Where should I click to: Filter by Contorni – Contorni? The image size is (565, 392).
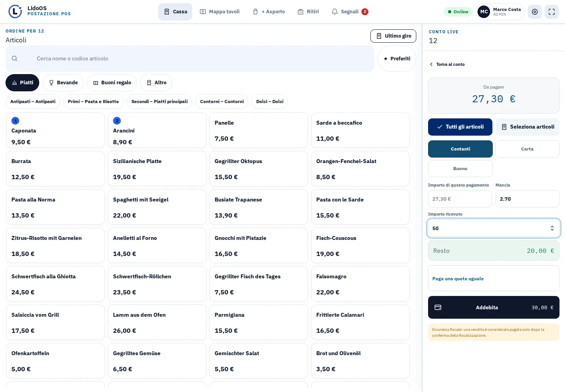222,102
